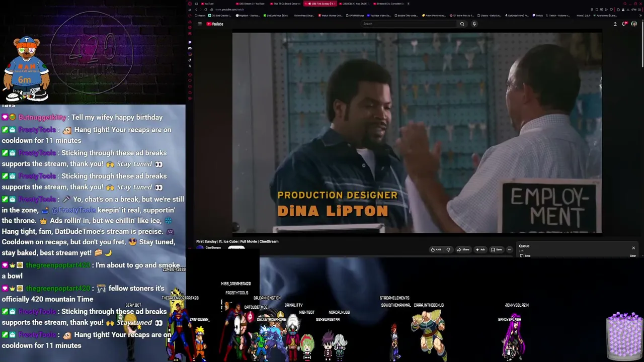
Task: Start voice search with the microphone icon
Action: click(x=474, y=24)
